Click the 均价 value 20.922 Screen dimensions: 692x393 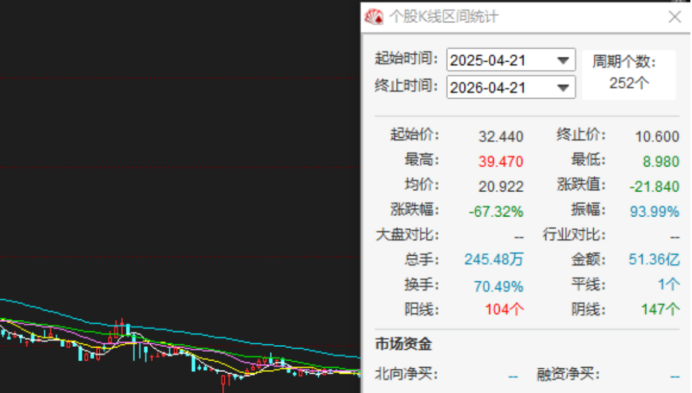click(501, 186)
